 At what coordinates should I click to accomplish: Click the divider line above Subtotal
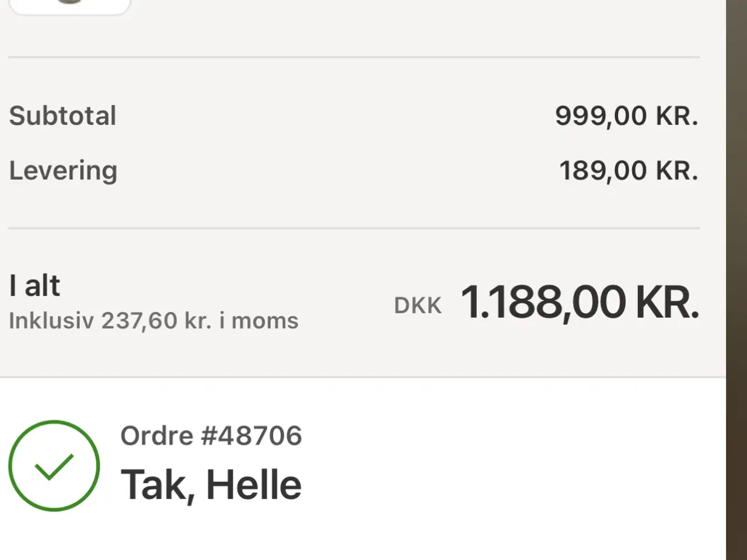(x=354, y=57)
